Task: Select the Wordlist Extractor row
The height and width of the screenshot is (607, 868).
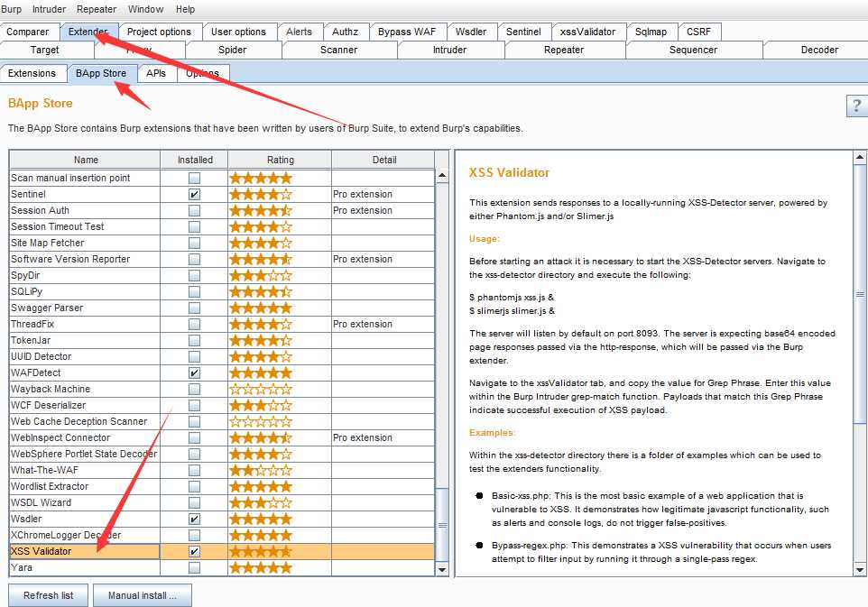Action: pos(85,486)
